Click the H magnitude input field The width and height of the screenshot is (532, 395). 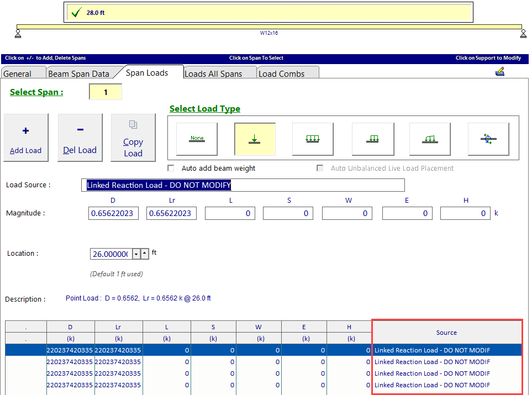tap(465, 213)
